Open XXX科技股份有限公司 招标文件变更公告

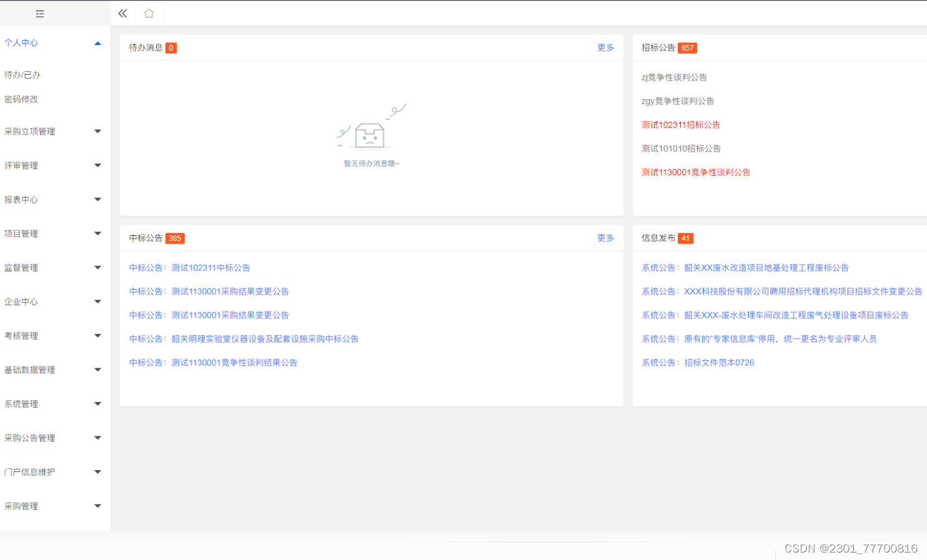point(782,292)
